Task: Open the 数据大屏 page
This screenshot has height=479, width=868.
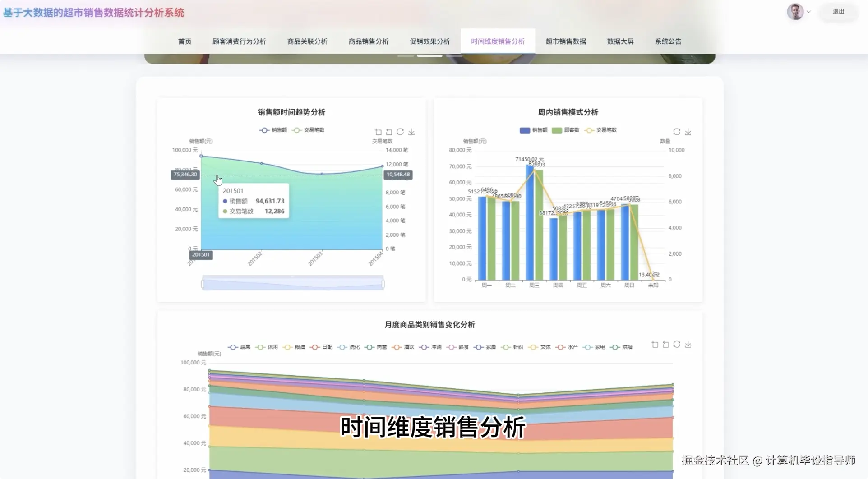Action: [x=620, y=41]
